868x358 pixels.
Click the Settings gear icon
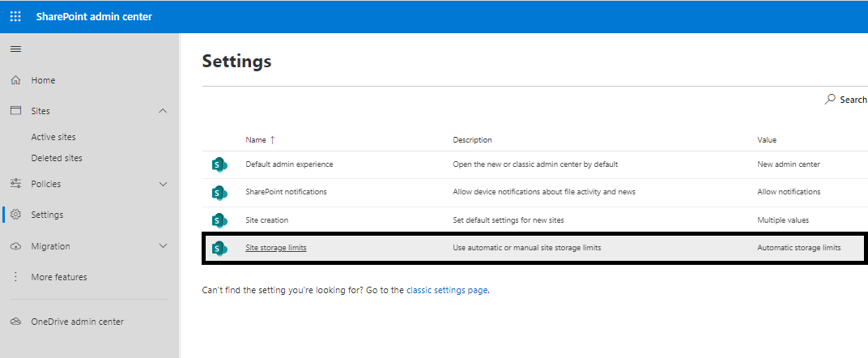pos(16,215)
